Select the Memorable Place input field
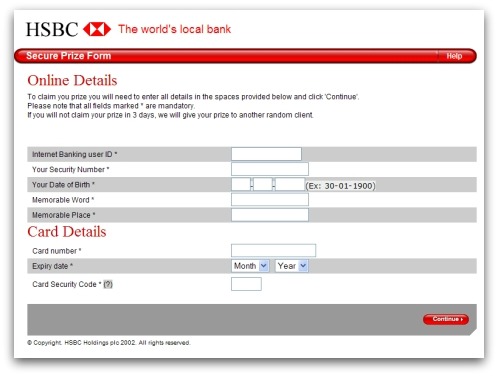498x376 pixels. 270,215
